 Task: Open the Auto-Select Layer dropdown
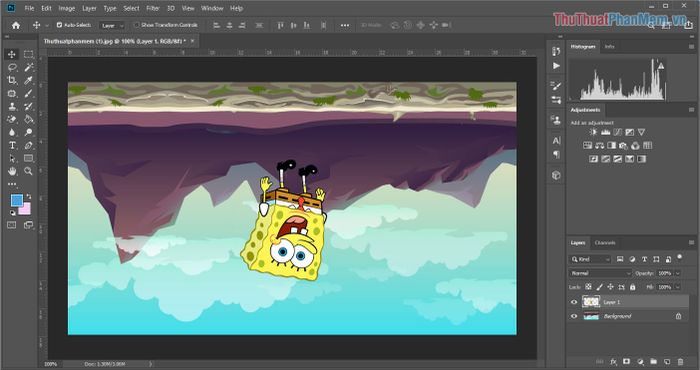(x=112, y=25)
